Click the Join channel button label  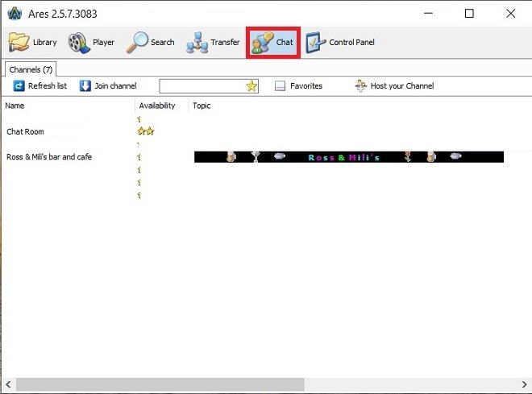pyautogui.click(x=116, y=85)
